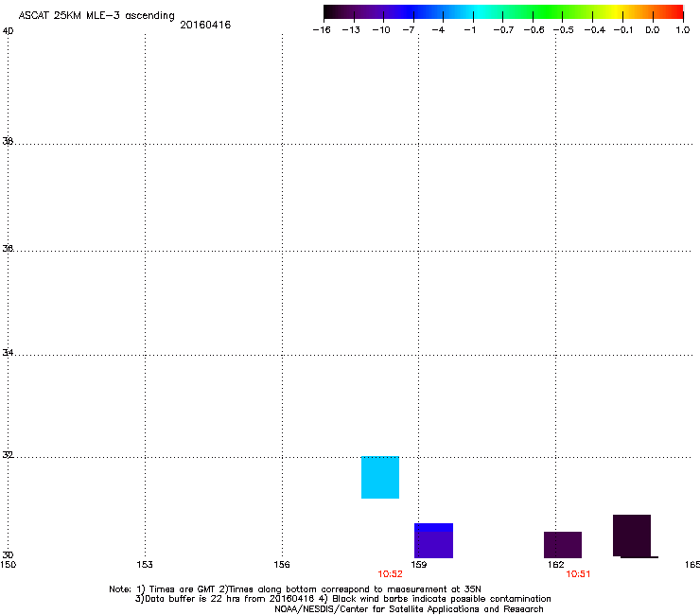This screenshot has height=615, width=700.
Task: Click the 1.0 colorbar label
Action: coord(683,30)
